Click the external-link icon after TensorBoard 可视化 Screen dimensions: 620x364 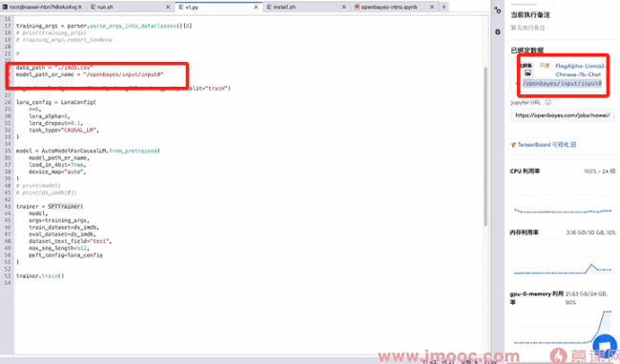click(573, 145)
